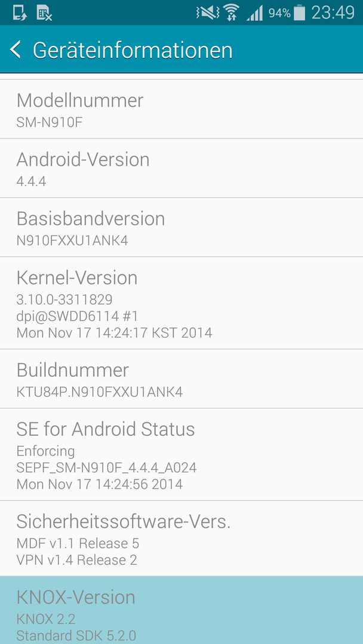Tap the SIM card error notification icon
This screenshot has height=644, width=363.
point(44,13)
